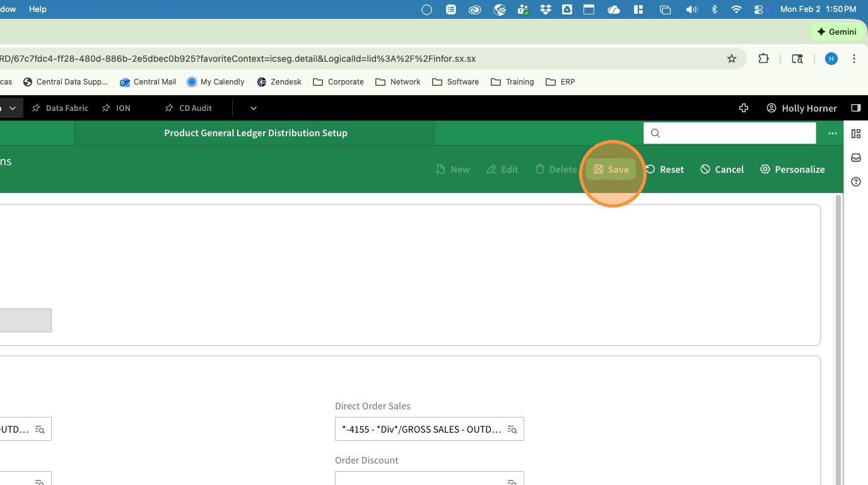Open the pinned Data Fabric shortcut
Image resolution: width=868 pixels, height=485 pixels.
[x=60, y=108]
